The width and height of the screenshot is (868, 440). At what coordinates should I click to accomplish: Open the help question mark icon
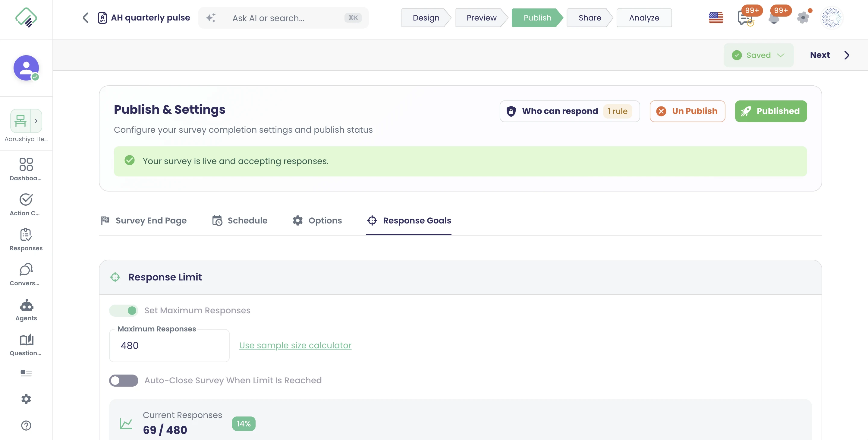[26, 426]
